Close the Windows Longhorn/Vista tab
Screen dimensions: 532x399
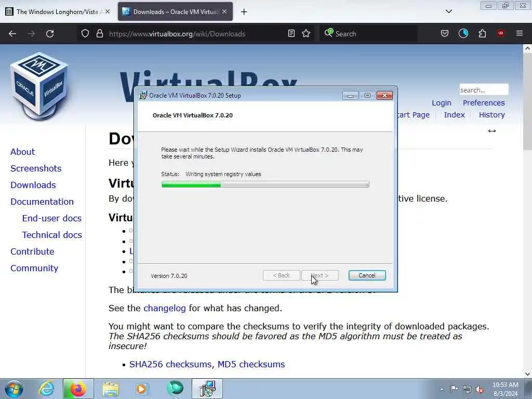pyautogui.click(x=108, y=11)
